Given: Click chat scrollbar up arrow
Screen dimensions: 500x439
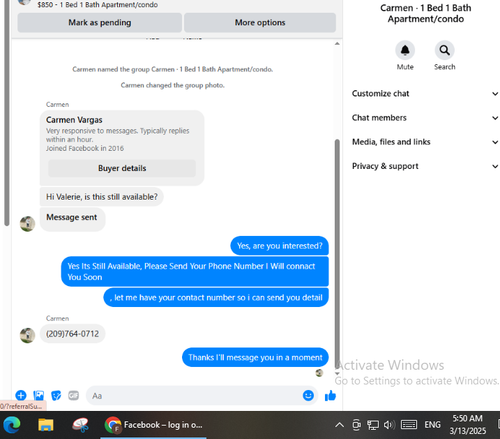Looking at the screenshot, I should pyautogui.click(x=337, y=44).
